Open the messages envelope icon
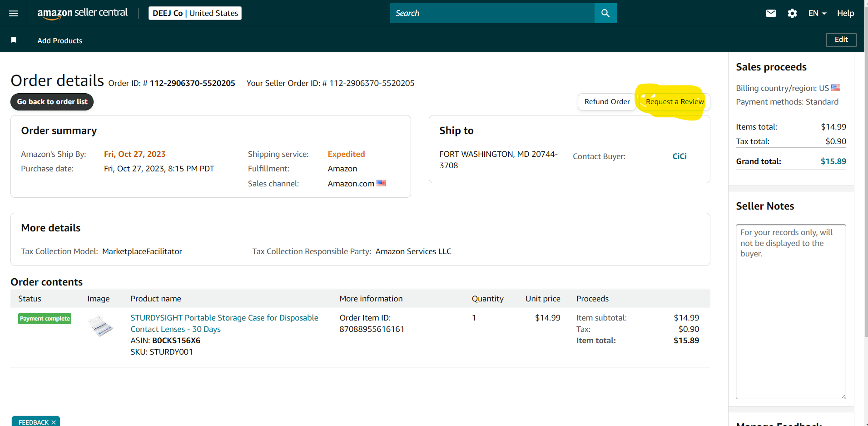 771,13
